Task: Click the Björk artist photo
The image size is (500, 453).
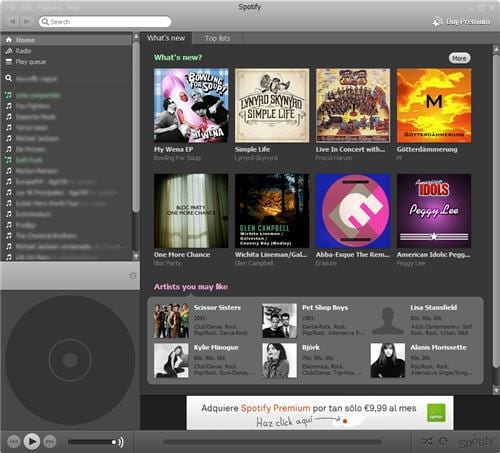Action: 279,361
